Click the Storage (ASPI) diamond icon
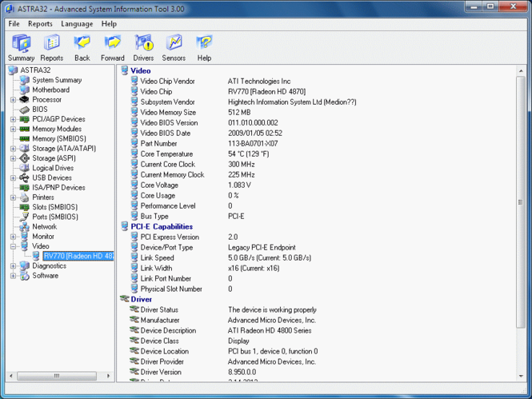This screenshot has height=399, width=532. (25, 158)
